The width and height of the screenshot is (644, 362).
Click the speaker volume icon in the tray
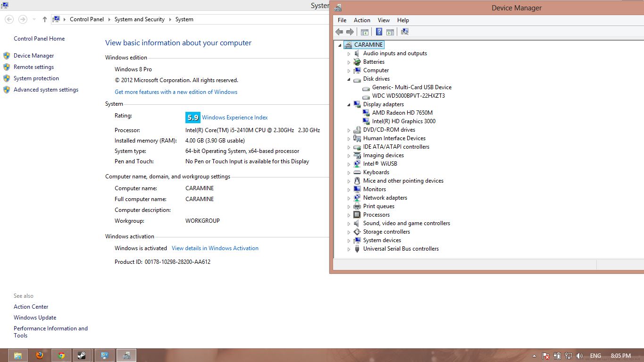[580, 356]
